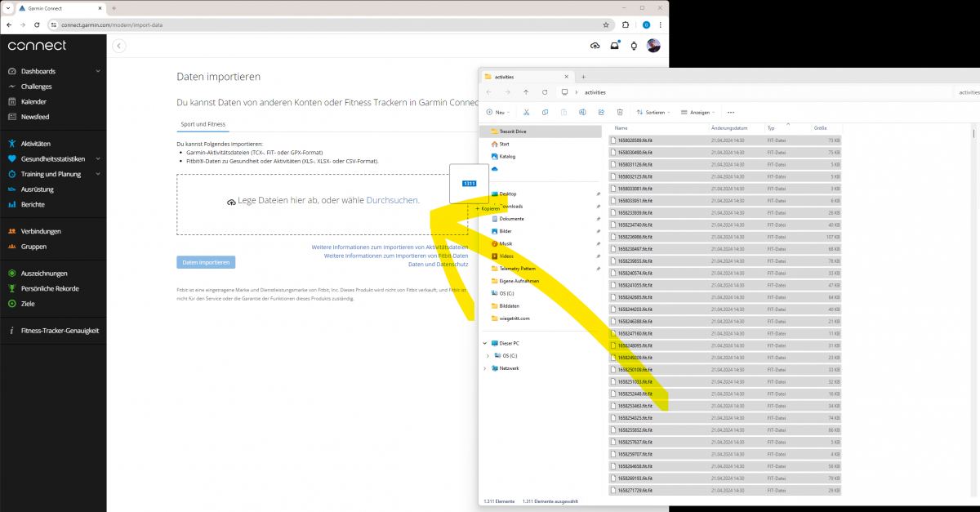Click the cloud upload icon in Garmin header
The image size is (980, 512).
pyautogui.click(x=595, y=46)
